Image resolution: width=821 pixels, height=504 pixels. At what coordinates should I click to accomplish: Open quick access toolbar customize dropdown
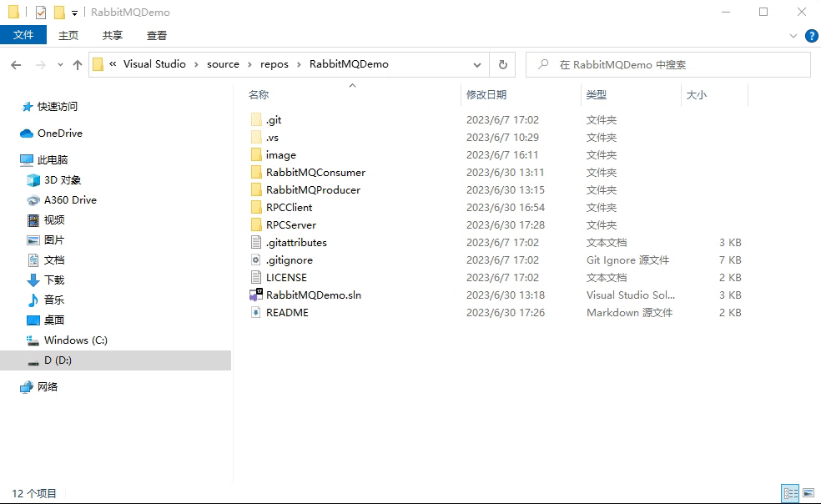click(x=74, y=13)
